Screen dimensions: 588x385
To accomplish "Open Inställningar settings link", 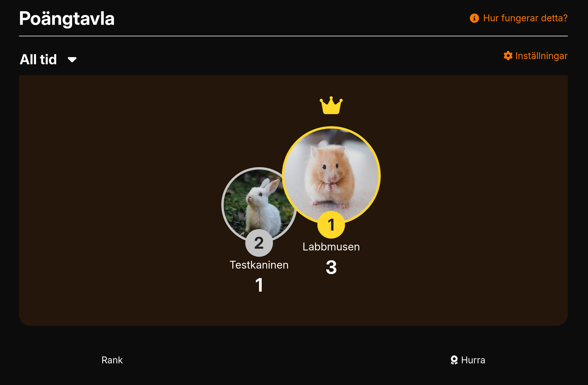I will pos(541,56).
